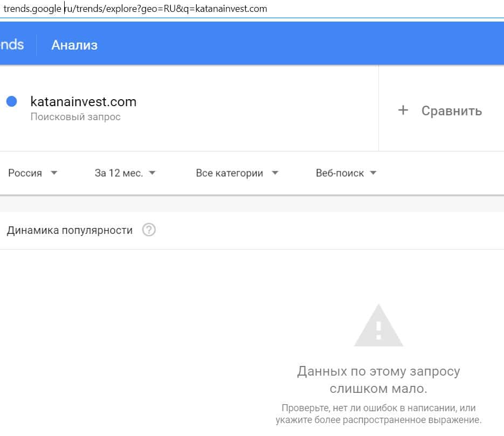The height and width of the screenshot is (436, 504).
Task: Click the hint text starting with Проверьте
Action: 378,413
